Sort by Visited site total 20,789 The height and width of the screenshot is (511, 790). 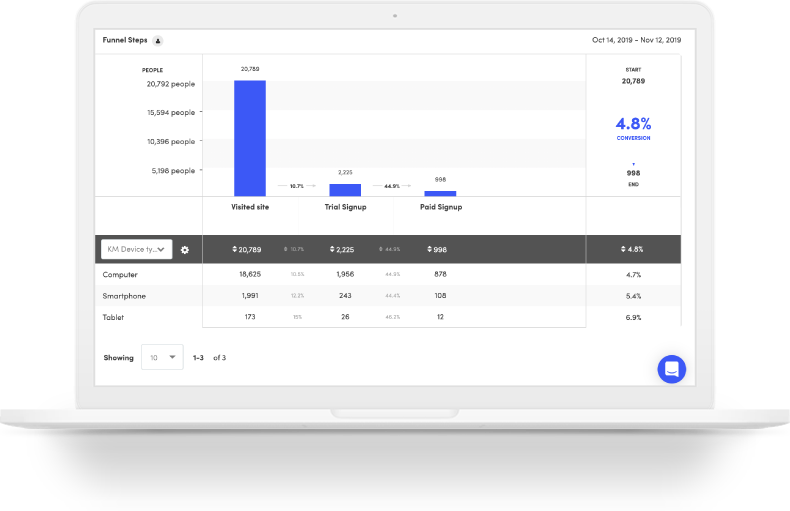tap(249, 250)
